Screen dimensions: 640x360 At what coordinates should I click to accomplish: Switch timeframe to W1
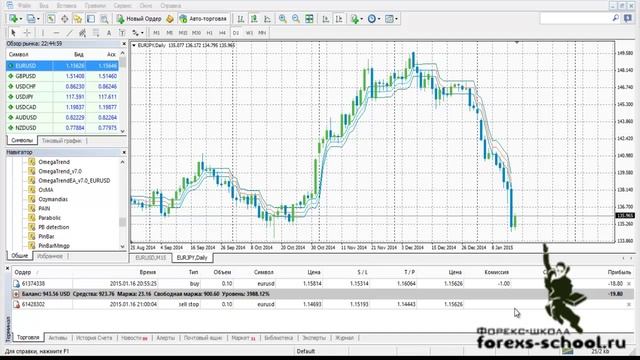pos(249,33)
